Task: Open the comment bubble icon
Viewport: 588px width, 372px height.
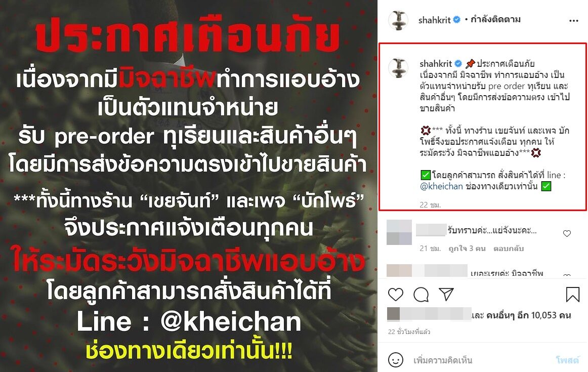Action: 421,295
